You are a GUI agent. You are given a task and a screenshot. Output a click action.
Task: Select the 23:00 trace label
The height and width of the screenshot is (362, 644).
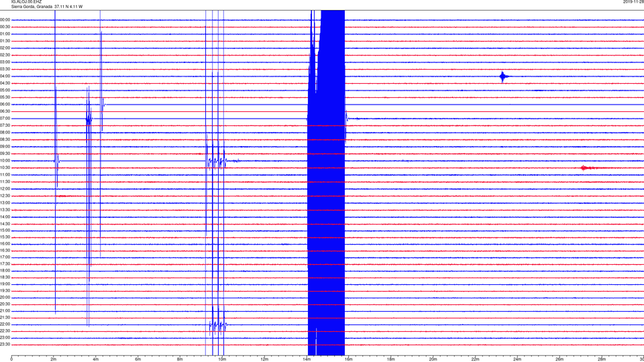click(5, 337)
